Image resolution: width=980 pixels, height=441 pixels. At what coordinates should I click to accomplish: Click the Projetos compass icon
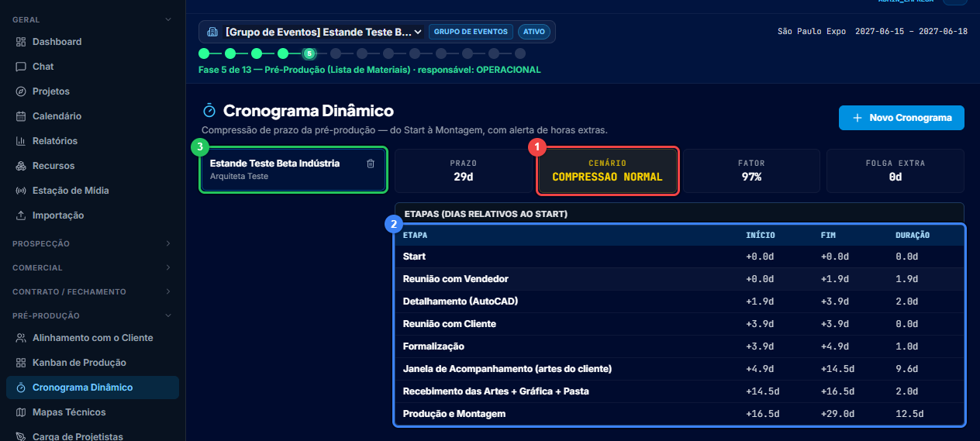pyautogui.click(x=21, y=91)
